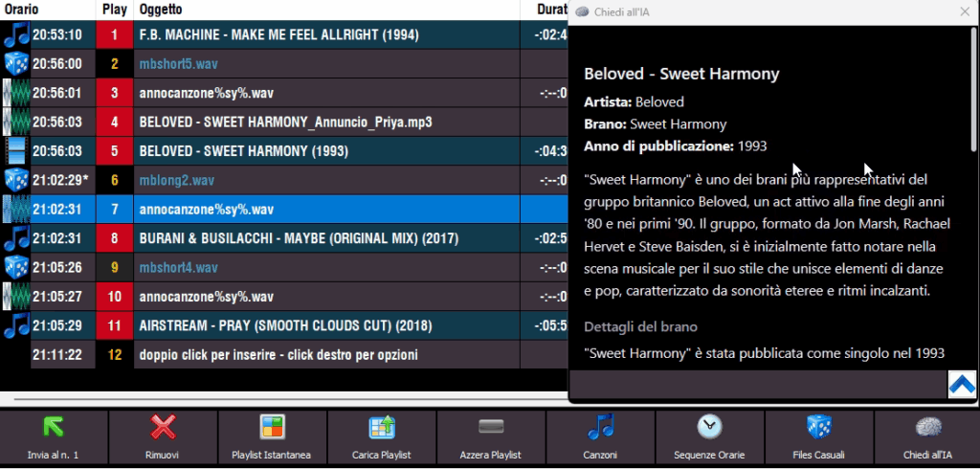Image resolution: width=980 pixels, height=469 pixels.
Task: Open the Chiedi all'IA brain icon
Action: pyautogui.click(x=927, y=428)
